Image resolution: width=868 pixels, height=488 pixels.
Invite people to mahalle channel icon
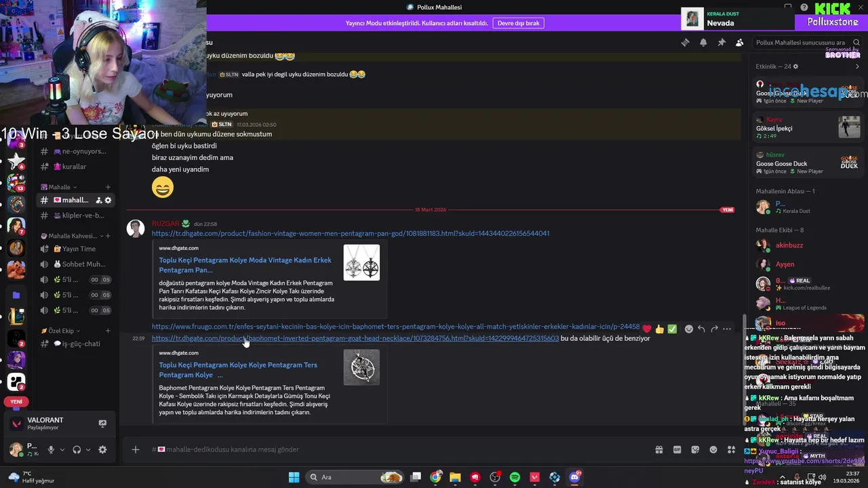[x=99, y=200]
